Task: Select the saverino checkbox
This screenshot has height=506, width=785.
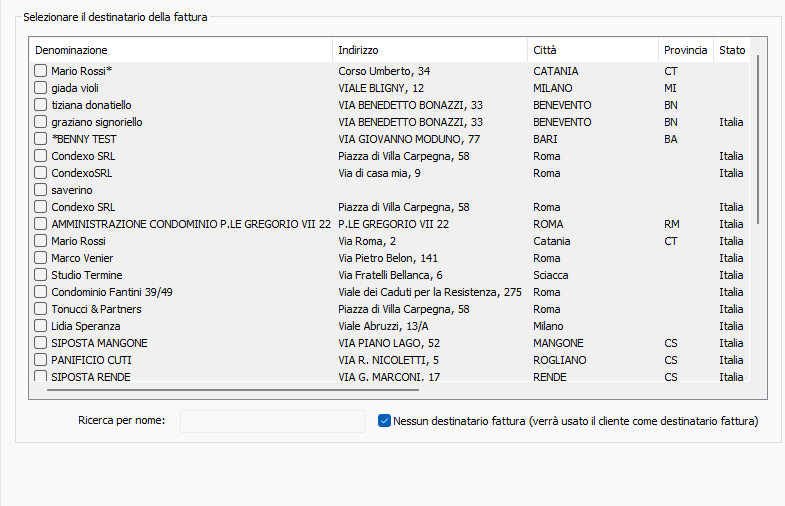Action: coord(41,190)
